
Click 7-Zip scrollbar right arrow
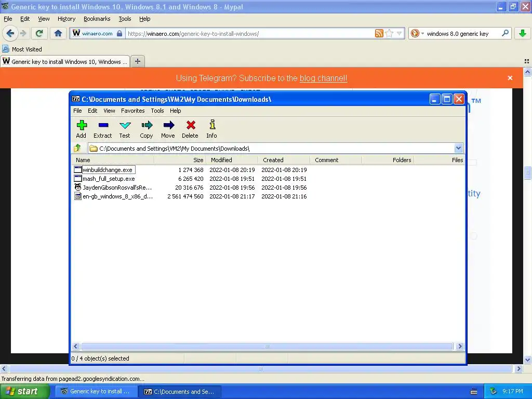460,347
